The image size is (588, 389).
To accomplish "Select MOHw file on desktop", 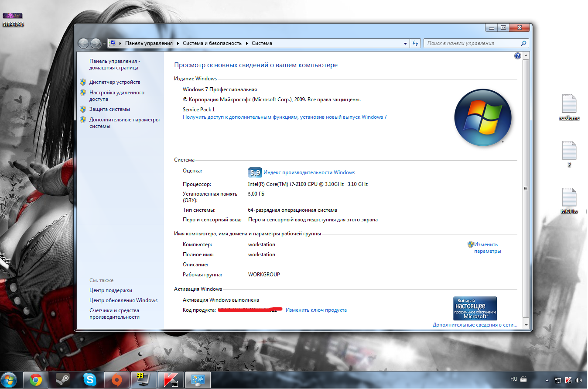I will [x=569, y=201].
